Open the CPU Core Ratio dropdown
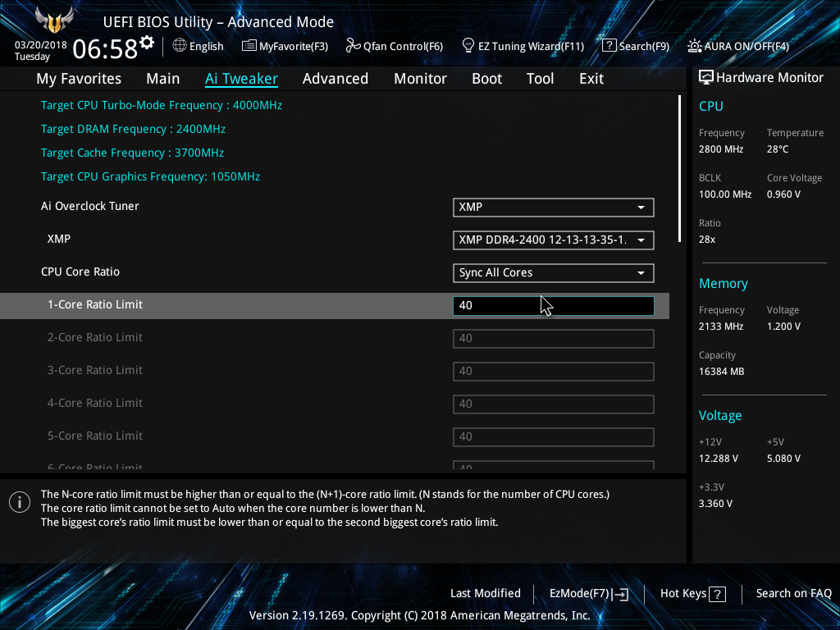Image resolution: width=840 pixels, height=630 pixels. tap(554, 272)
